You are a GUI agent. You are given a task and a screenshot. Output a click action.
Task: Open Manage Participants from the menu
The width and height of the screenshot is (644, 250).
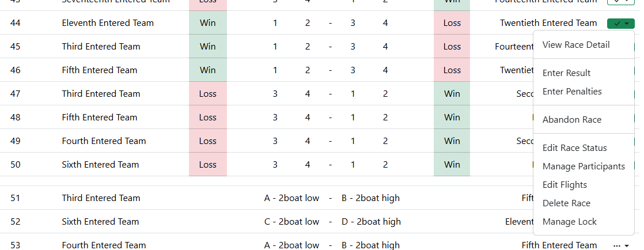(x=584, y=166)
